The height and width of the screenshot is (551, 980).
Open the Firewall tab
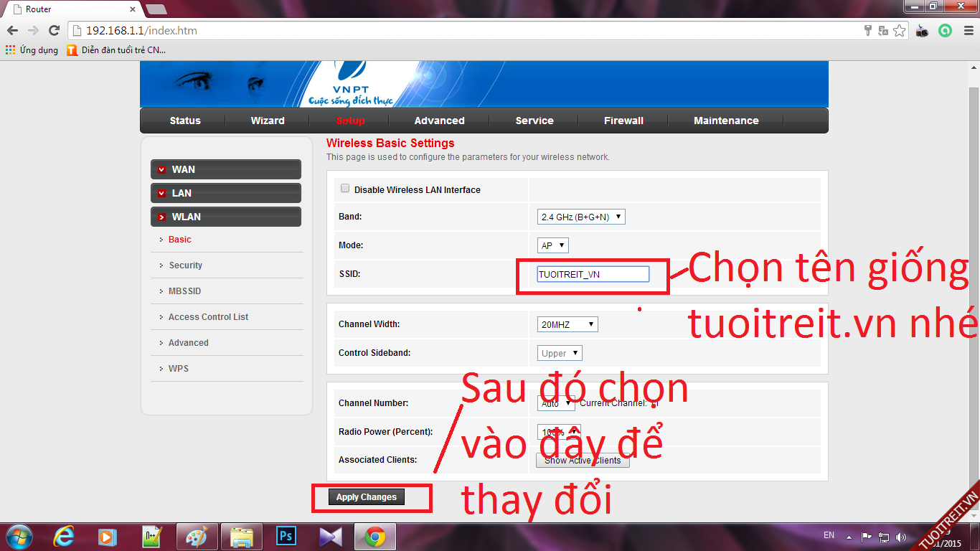(623, 121)
